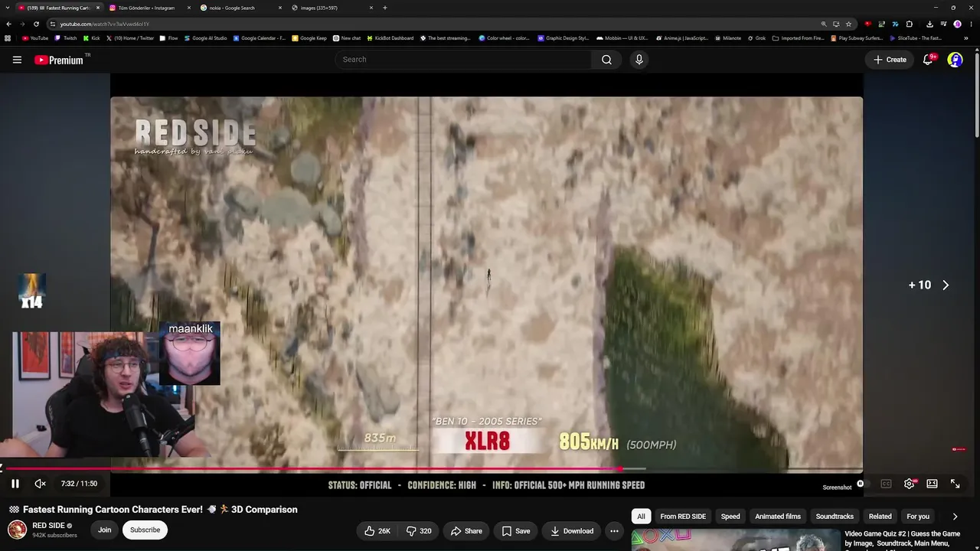Select the From RED SIDE chip
The width and height of the screenshot is (980, 551).
(683, 517)
